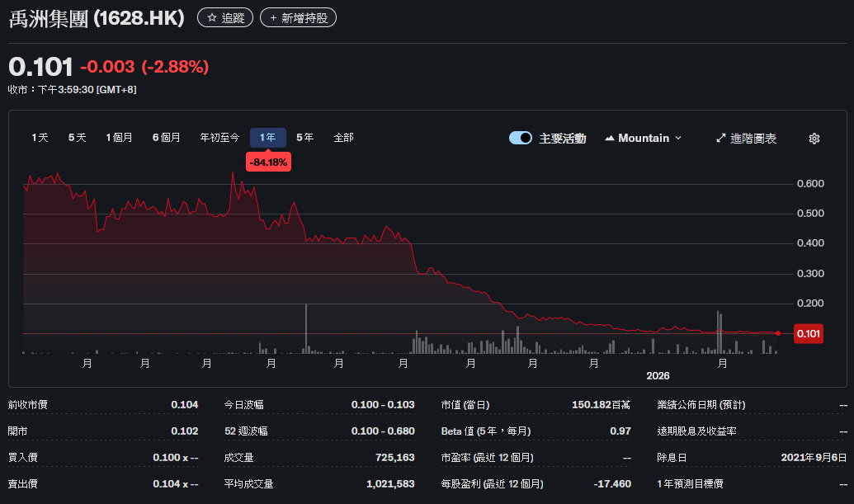The height and width of the screenshot is (504, 854).
Task: Open chart settings gear icon
Action: 814,139
